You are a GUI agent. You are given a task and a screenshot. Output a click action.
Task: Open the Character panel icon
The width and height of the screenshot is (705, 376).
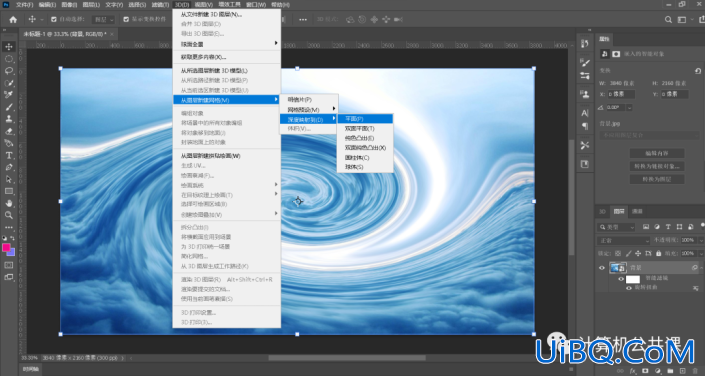click(x=585, y=113)
